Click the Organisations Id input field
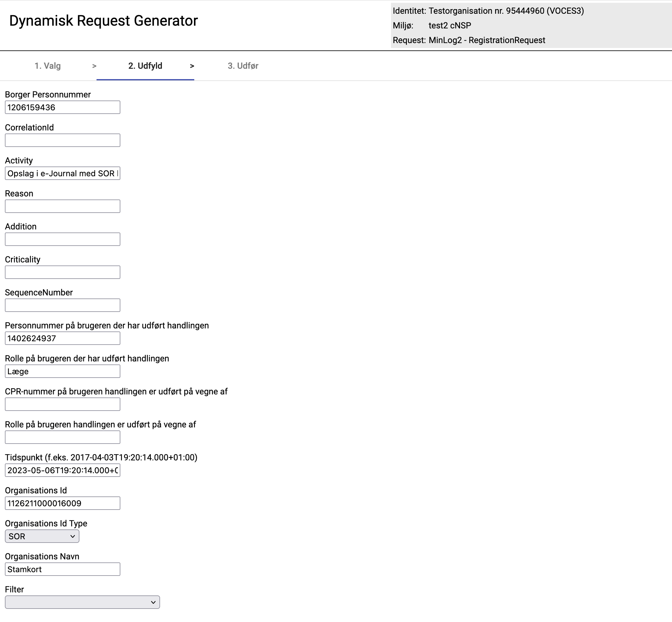This screenshot has width=672, height=622. click(x=63, y=503)
